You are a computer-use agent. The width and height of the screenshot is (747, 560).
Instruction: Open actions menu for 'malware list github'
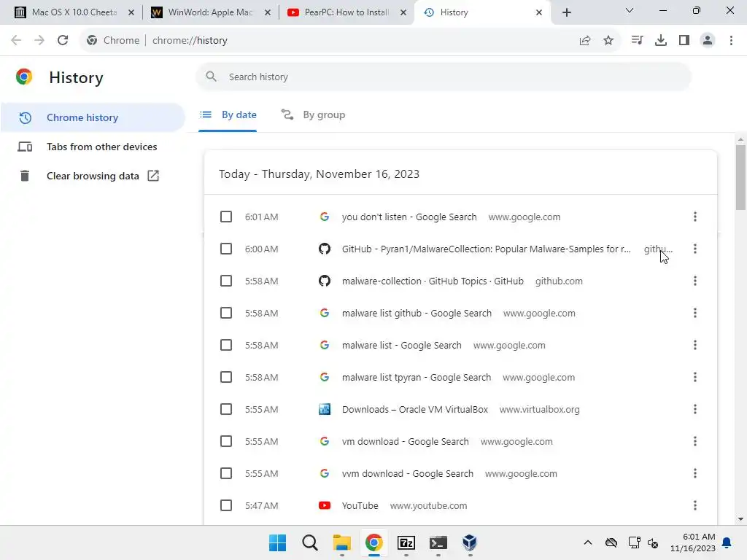(695, 313)
